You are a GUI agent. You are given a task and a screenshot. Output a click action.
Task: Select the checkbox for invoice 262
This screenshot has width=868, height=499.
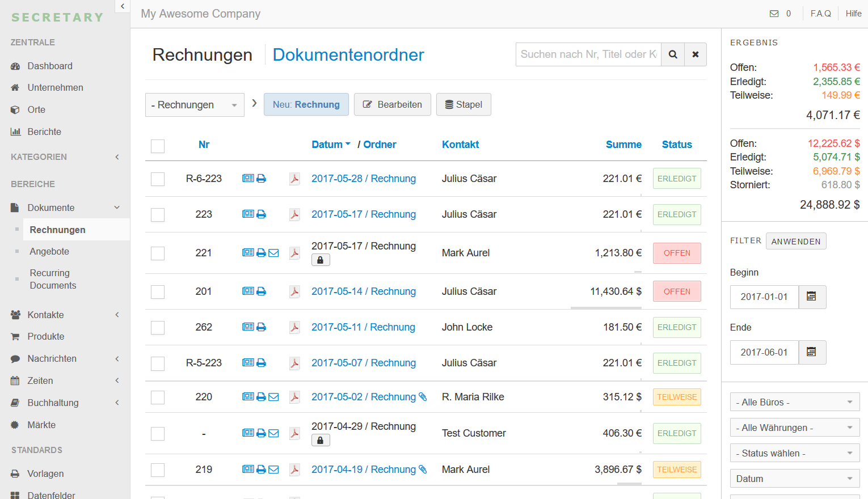coord(158,328)
